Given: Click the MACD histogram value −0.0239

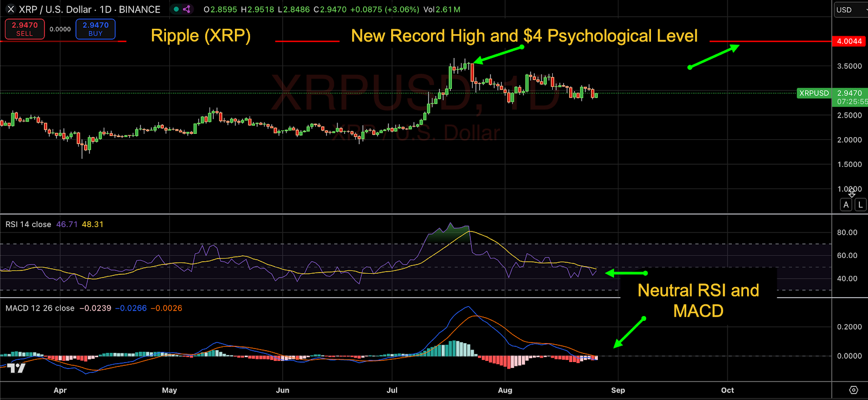Looking at the screenshot, I should [x=95, y=308].
